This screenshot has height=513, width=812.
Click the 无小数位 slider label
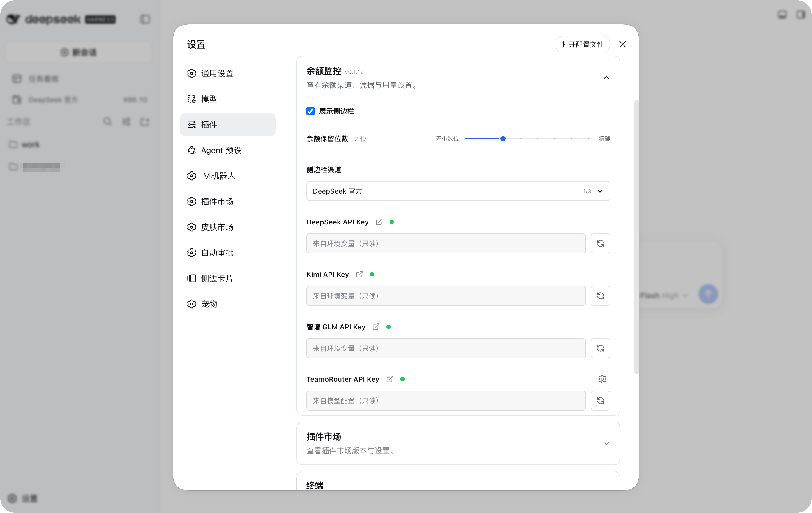click(447, 139)
